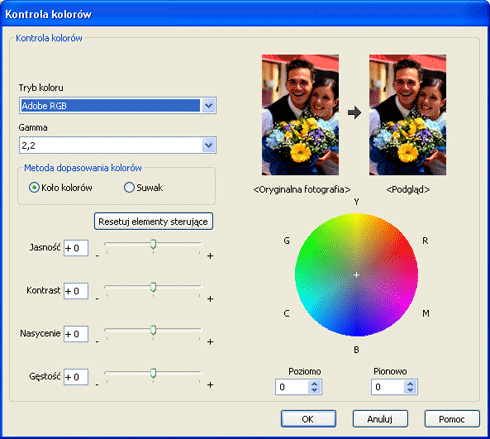
Task: Select the Koło kolorów radio button
Action: point(34,188)
